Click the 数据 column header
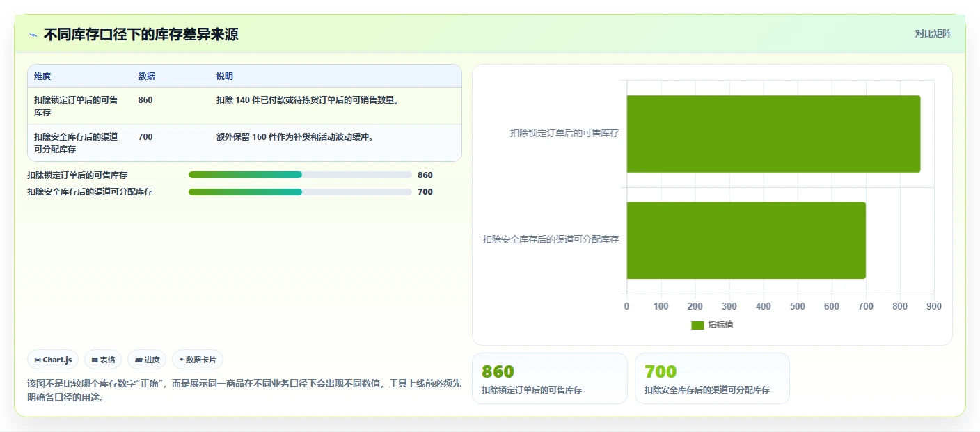 point(147,77)
